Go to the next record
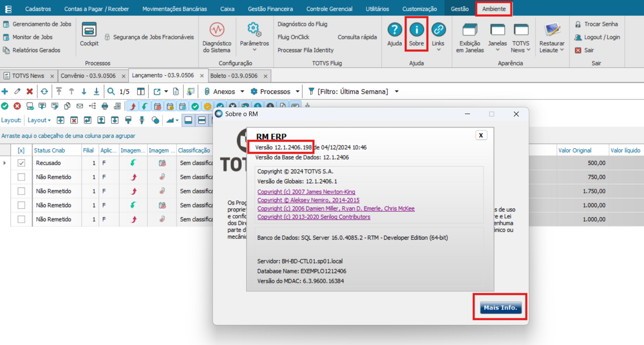 point(84,92)
